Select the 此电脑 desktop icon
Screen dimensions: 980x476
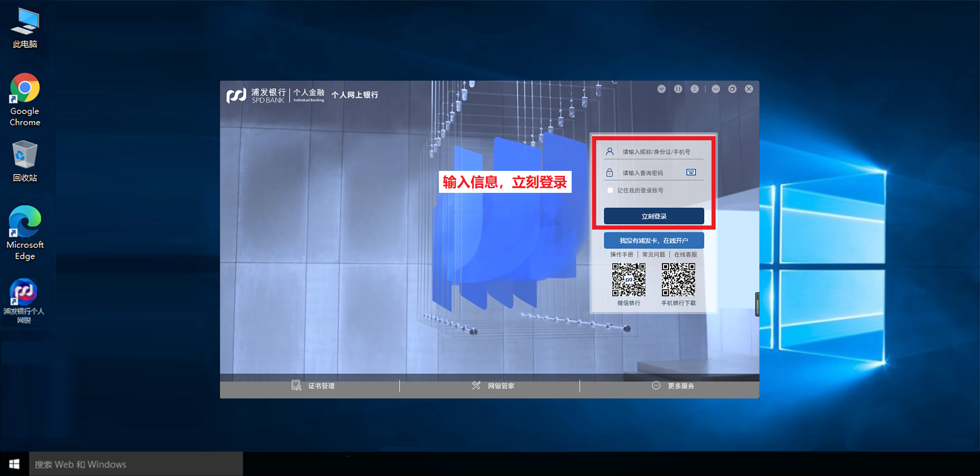pyautogui.click(x=24, y=29)
